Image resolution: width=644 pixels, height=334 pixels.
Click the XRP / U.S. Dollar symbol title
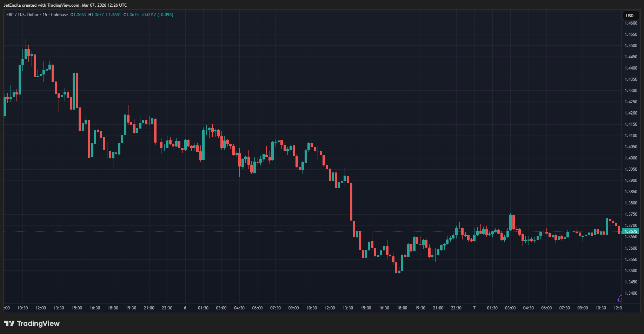(x=22, y=15)
